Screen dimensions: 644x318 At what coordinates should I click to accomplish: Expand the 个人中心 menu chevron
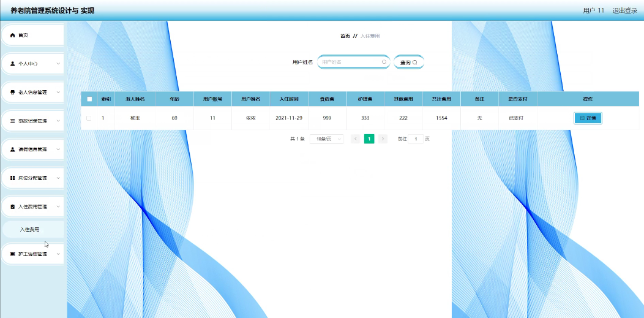58,64
